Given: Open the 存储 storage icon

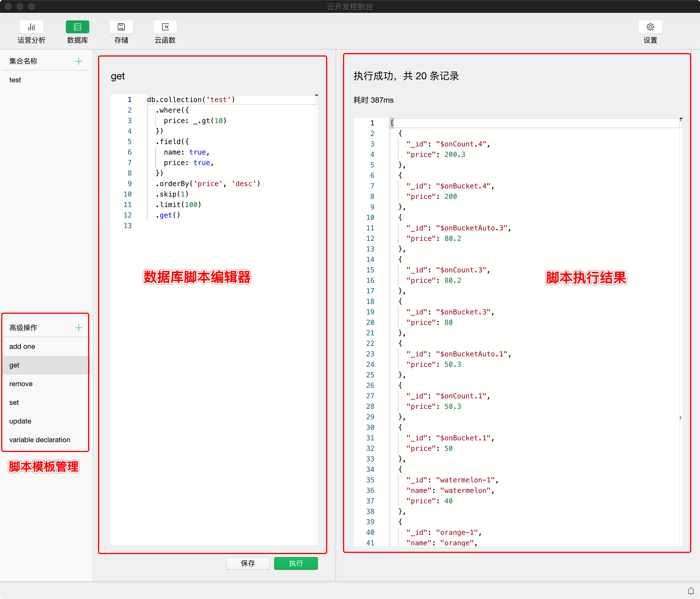Looking at the screenshot, I should pyautogui.click(x=121, y=27).
